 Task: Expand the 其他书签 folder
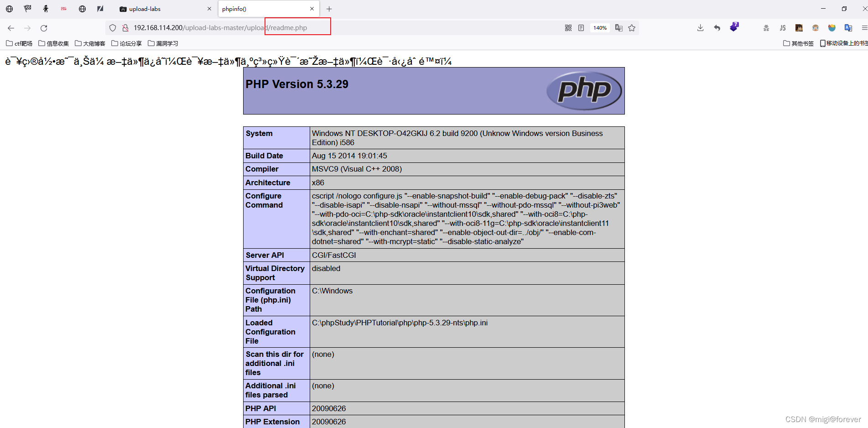[798, 43]
